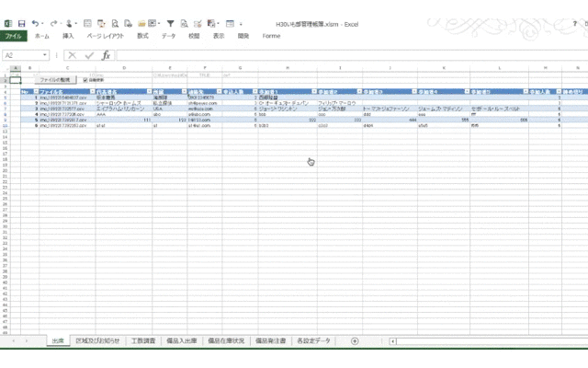The image size is (588, 368).
Task: Click the horizontal scrollbar at the bottom
Action: coord(478,341)
